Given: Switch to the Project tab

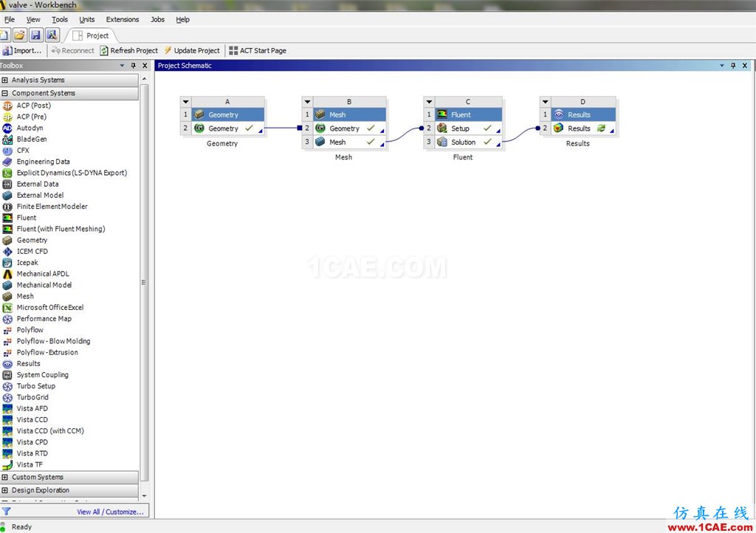Looking at the screenshot, I should [x=91, y=35].
